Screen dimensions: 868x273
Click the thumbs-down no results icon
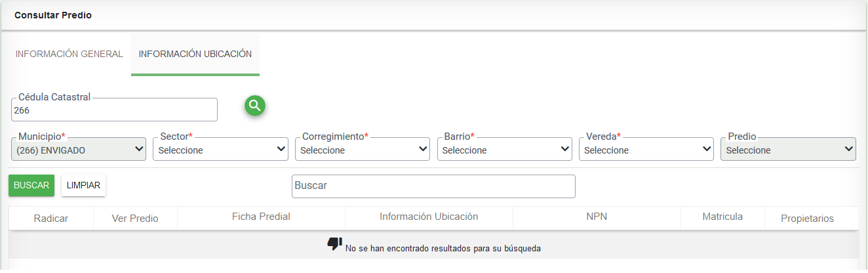pos(334,245)
